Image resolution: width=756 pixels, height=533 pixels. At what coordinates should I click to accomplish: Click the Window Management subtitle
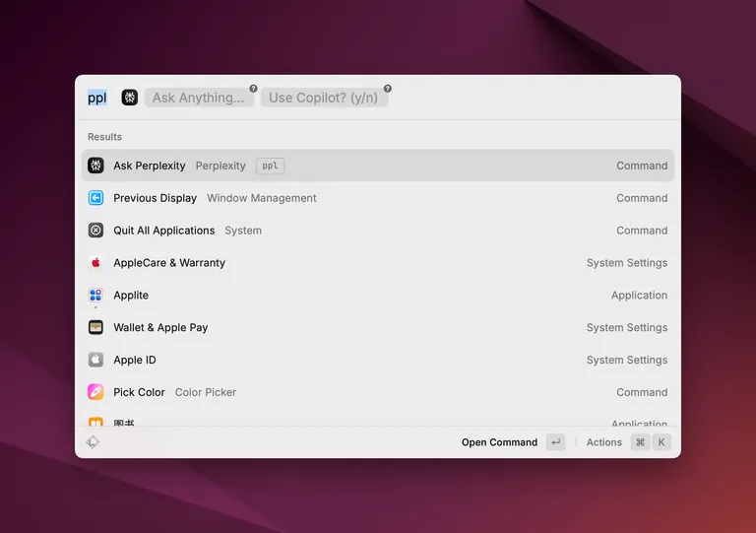(x=261, y=198)
